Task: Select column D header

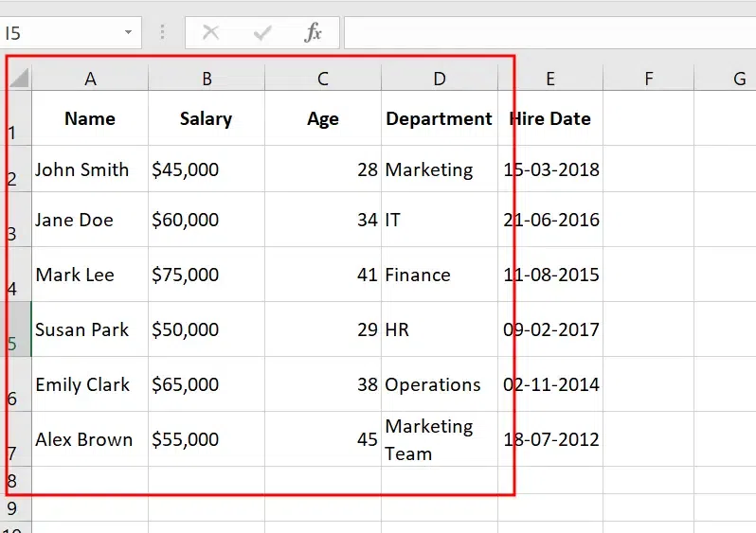Action: click(x=440, y=79)
